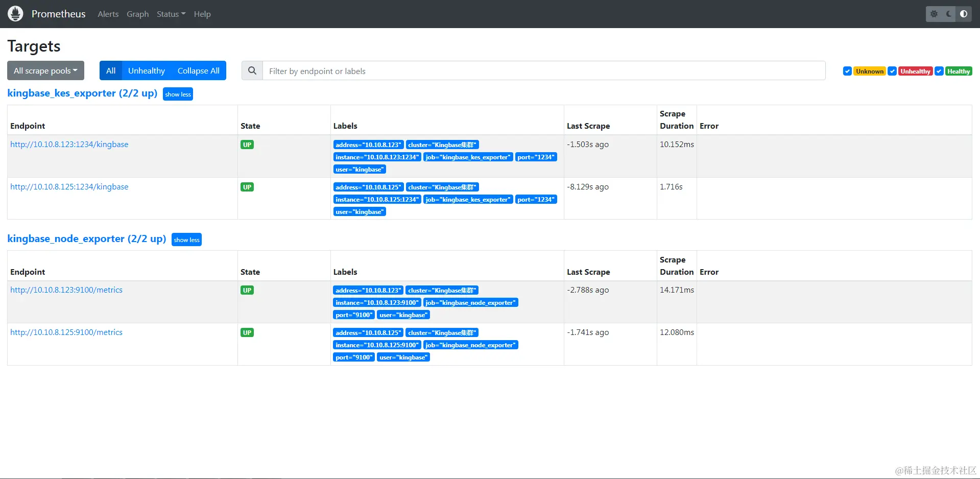Switch to the light theme sun icon
The width and height of the screenshot is (980, 479).
coord(934,14)
